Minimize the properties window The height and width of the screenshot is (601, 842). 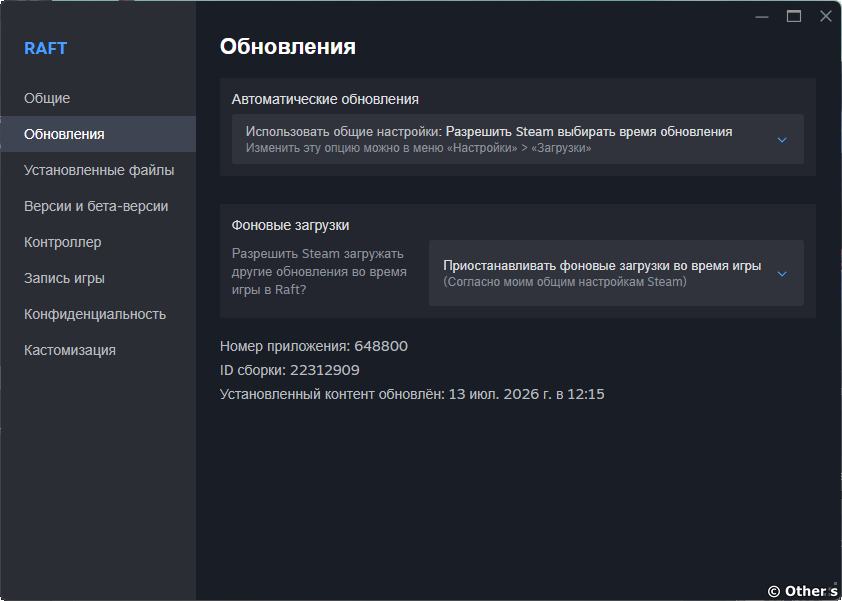tap(762, 17)
